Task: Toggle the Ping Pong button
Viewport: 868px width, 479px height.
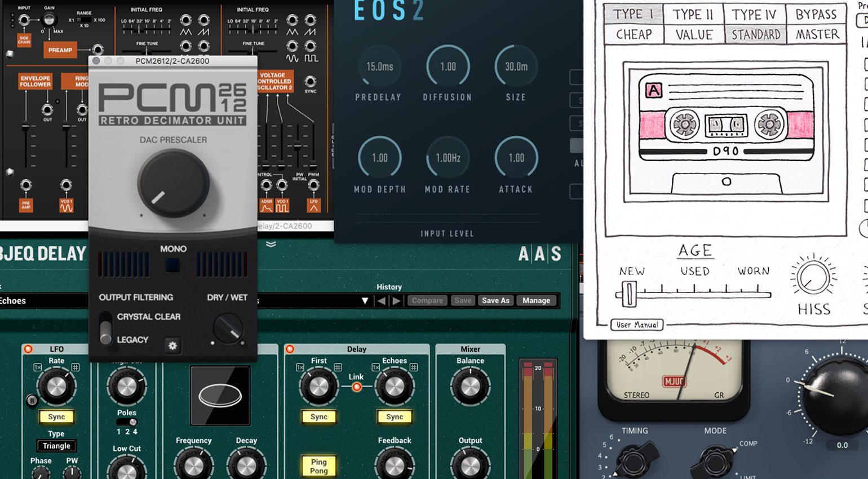Action: (318, 466)
